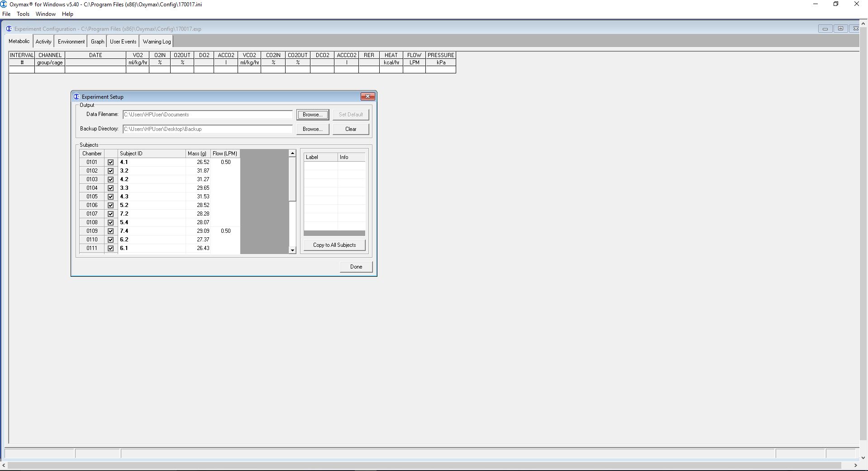868x471 pixels.
Task: Toggle checkbox for chamber 0105
Action: click(110, 197)
